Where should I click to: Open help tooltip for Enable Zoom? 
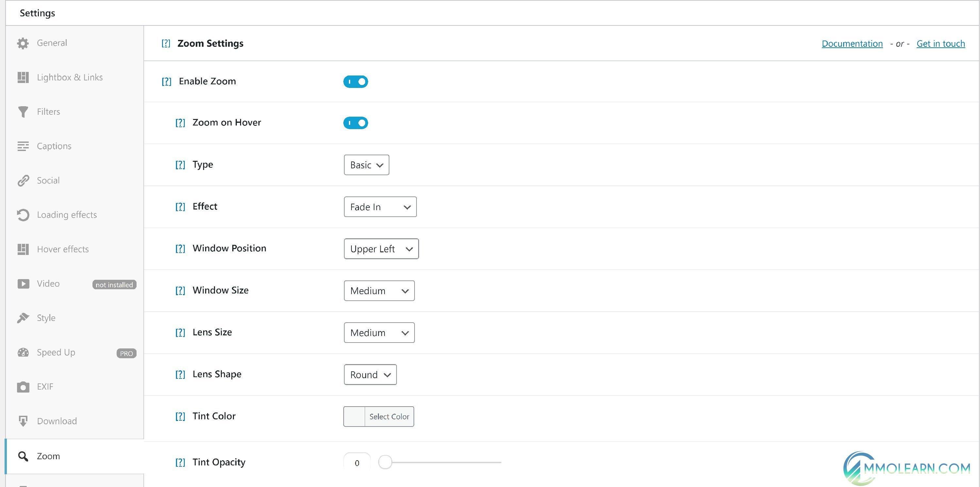[166, 81]
